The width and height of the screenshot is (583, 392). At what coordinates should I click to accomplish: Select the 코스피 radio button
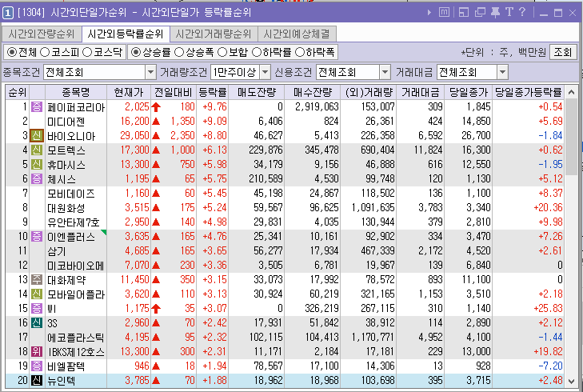[45, 52]
